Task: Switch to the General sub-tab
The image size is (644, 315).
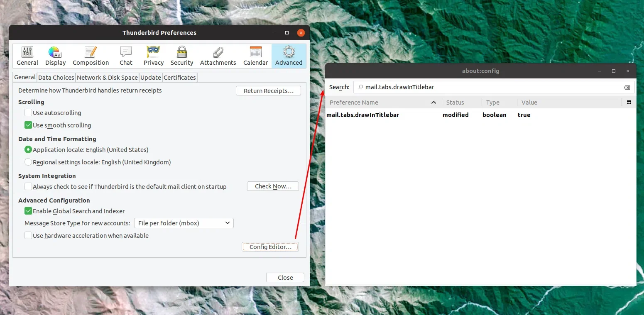Action: pos(25,77)
